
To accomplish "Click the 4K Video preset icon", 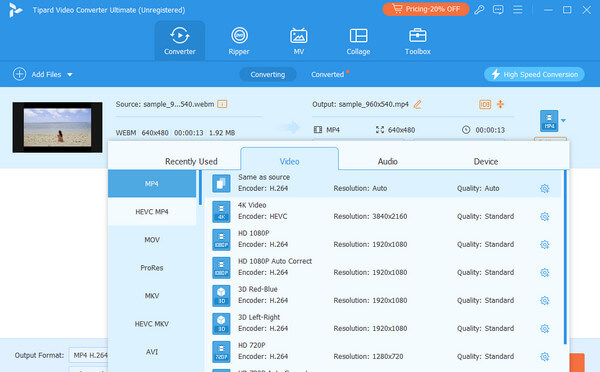I will [221, 212].
